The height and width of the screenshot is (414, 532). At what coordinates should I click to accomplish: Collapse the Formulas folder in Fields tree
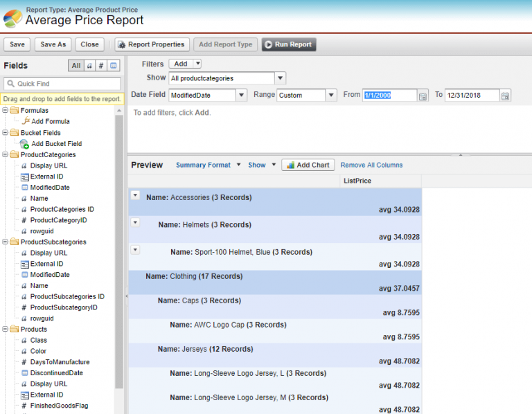click(x=6, y=111)
